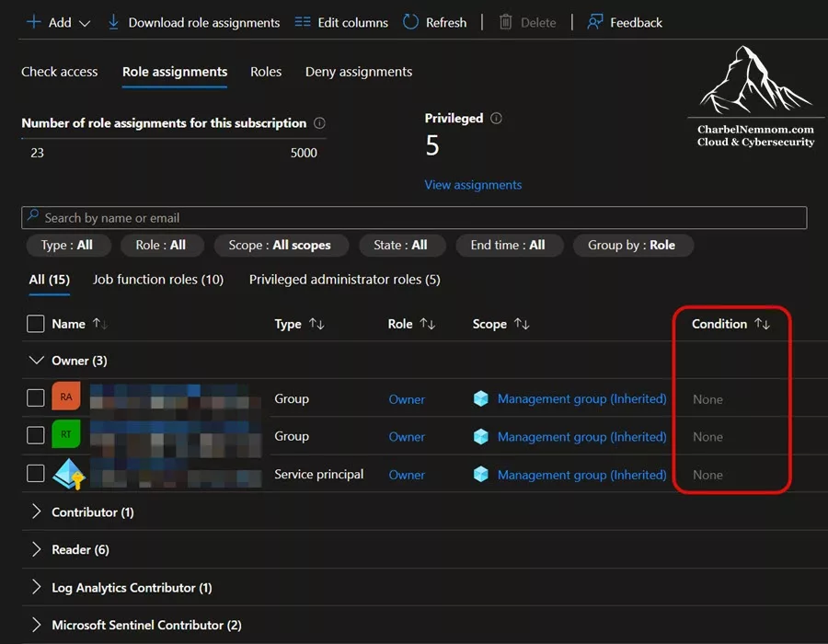Click Management group cube icon in RT row
The height and width of the screenshot is (644, 828).
(x=481, y=437)
